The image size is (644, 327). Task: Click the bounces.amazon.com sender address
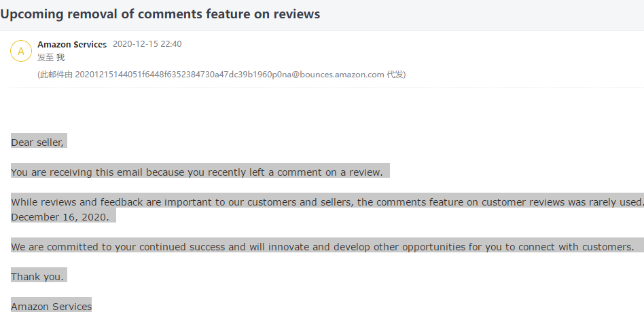pyautogui.click(x=229, y=74)
